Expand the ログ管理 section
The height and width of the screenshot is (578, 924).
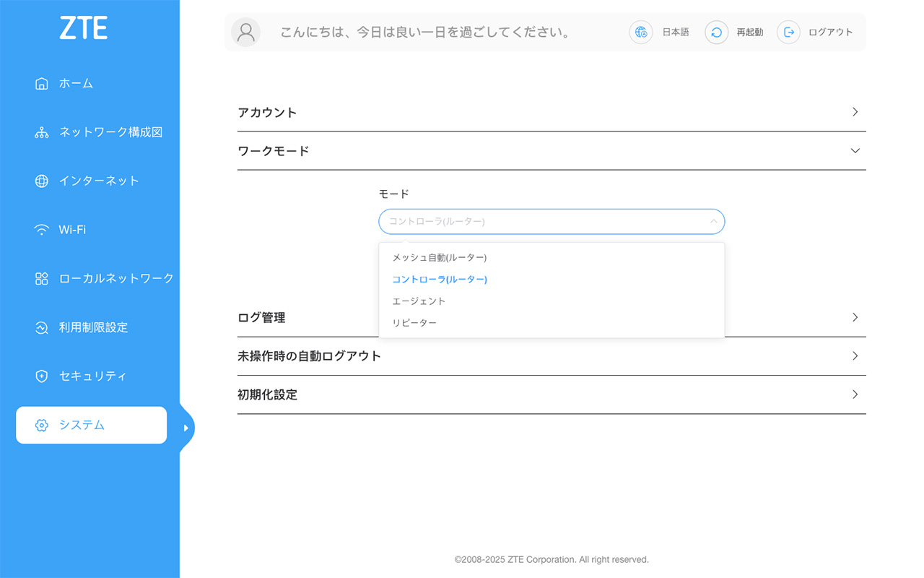pos(855,317)
